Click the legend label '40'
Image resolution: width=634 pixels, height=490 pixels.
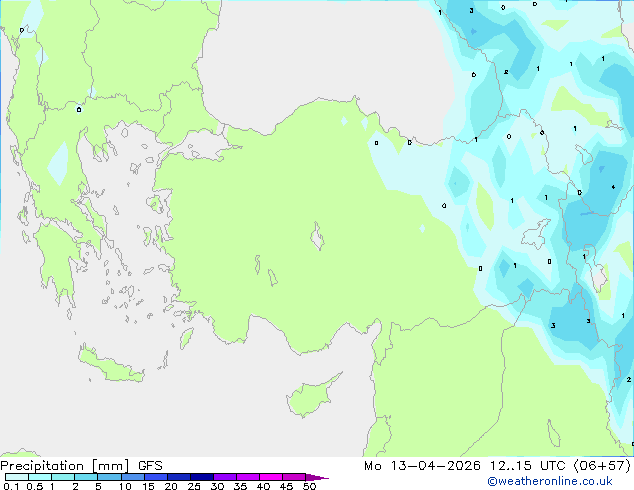coord(263,486)
